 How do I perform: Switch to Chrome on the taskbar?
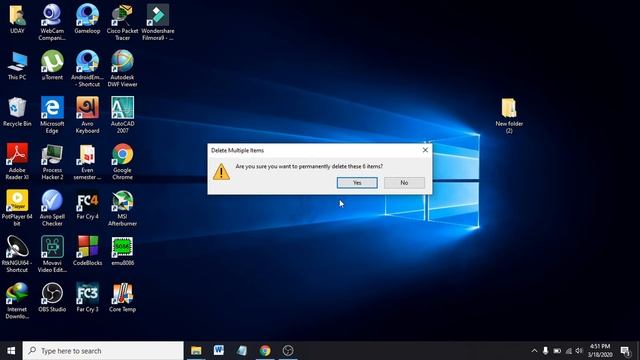pos(265,351)
